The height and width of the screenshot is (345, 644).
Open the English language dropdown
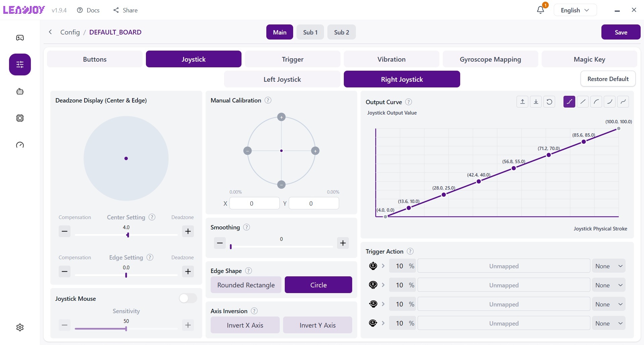575,10
